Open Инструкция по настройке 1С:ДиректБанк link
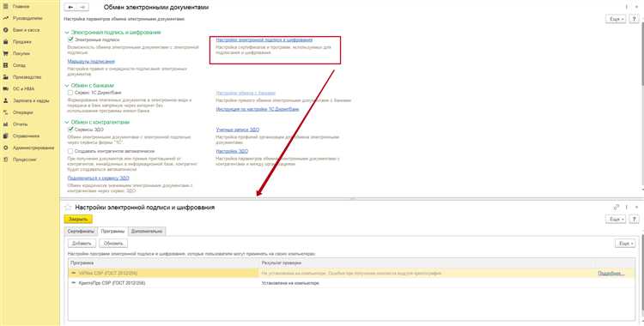The height and width of the screenshot is (326, 644). (x=258, y=109)
